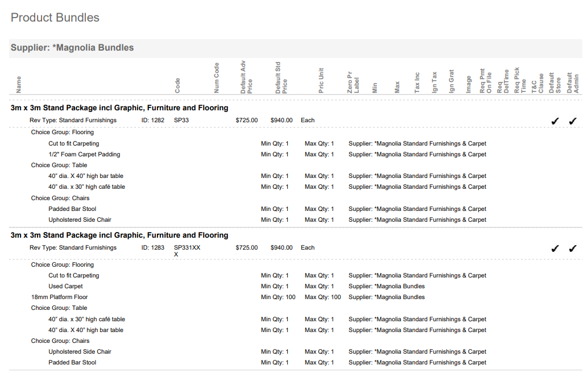This screenshot has width=588, height=377.
Task: Click the SP33 bundle code
Action: click(181, 121)
